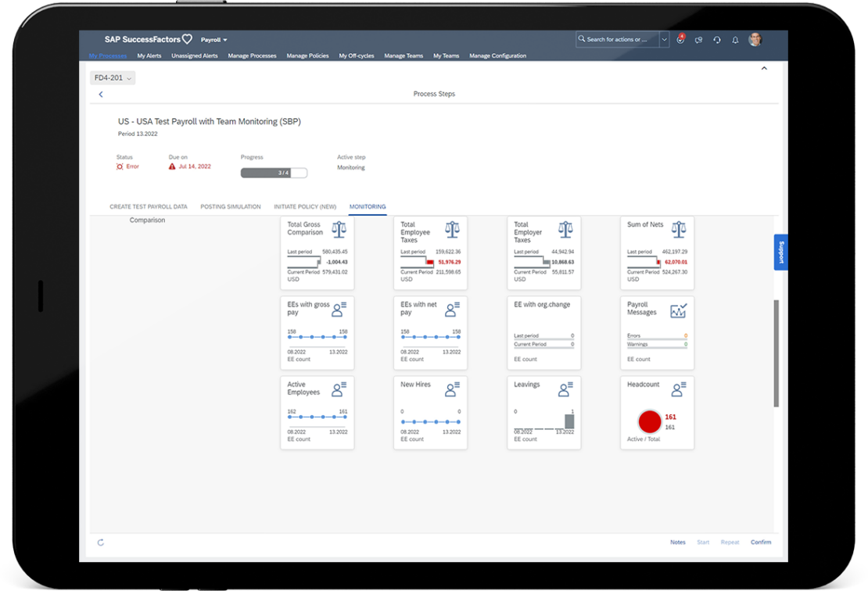Screen dimensions: 868x591
Task: Open the Headcount donut chart tile
Action: click(x=650, y=421)
